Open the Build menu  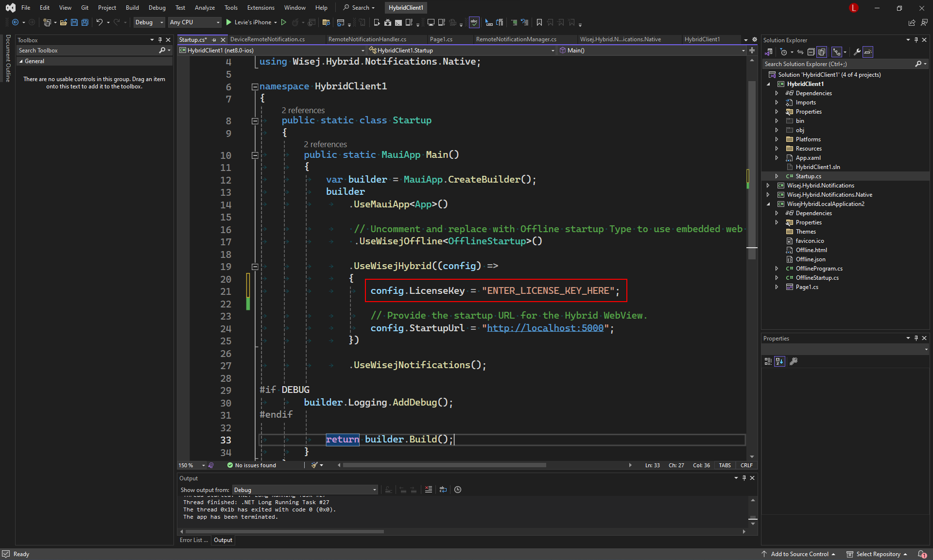[x=132, y=8]
